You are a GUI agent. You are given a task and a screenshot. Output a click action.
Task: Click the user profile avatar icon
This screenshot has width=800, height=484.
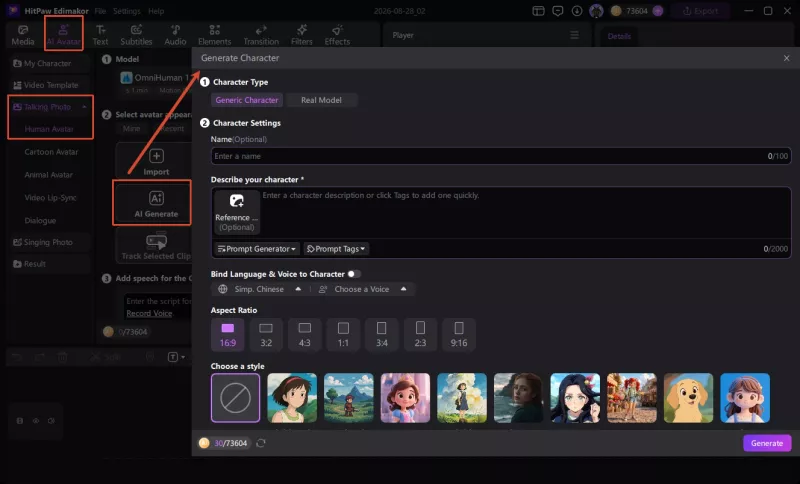click(x=596, y=11)
